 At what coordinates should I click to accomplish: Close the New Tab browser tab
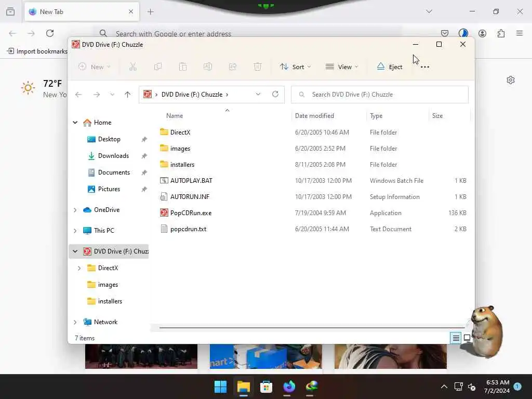pos(131,12)
